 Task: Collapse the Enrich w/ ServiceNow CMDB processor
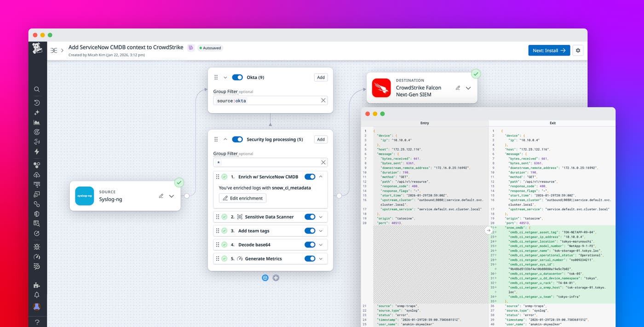click(322, 176)
